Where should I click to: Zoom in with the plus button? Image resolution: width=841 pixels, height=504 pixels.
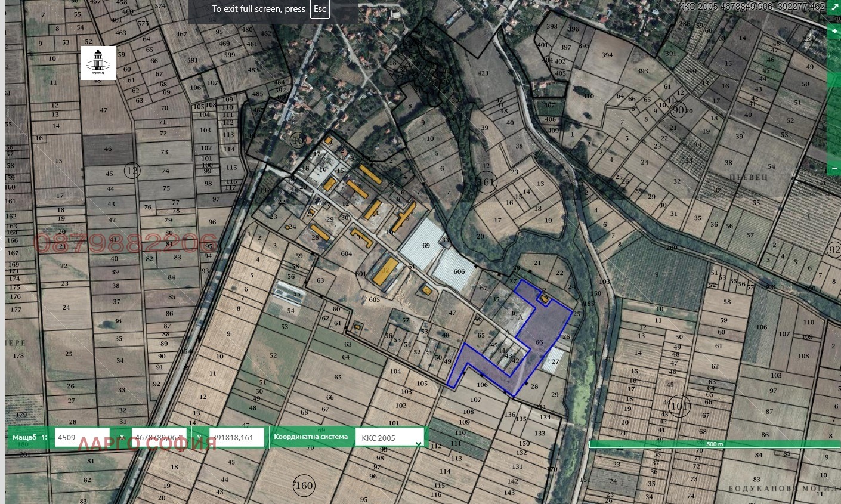click(x=834, y=31)
